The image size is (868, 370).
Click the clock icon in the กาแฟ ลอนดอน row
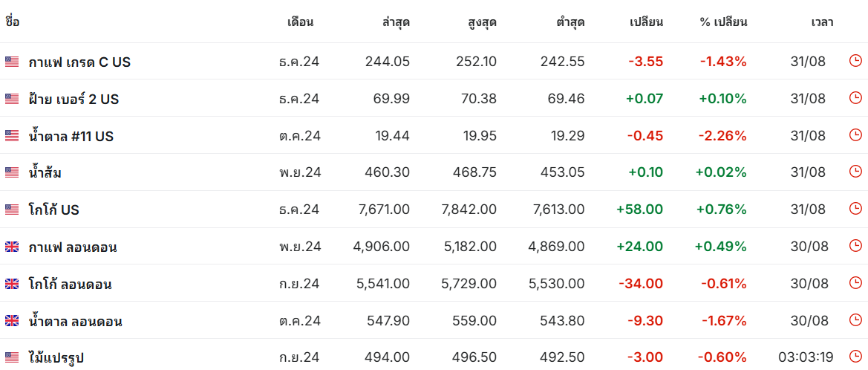click(x=855, y=246)
